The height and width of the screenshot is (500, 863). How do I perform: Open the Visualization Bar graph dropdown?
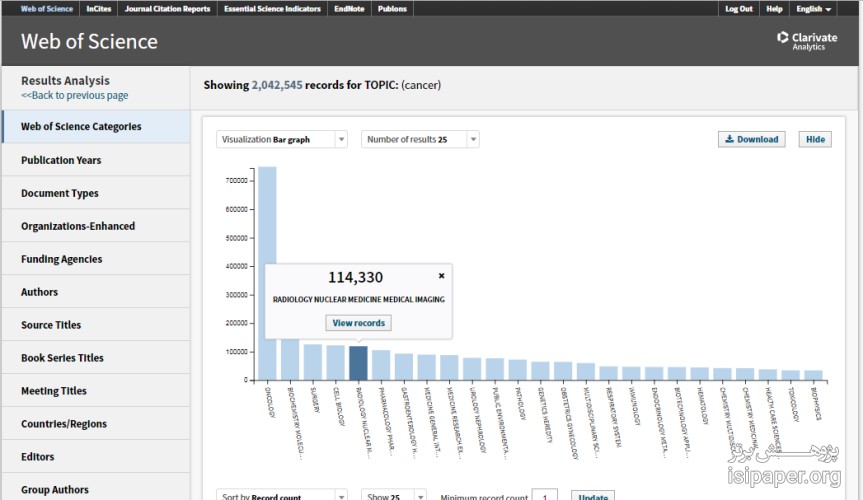tap(281, 139)
